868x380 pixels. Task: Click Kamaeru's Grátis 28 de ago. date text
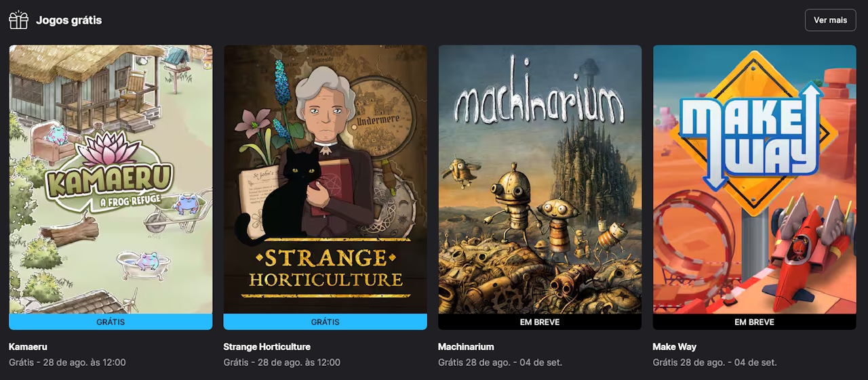[x=67, y=362]
